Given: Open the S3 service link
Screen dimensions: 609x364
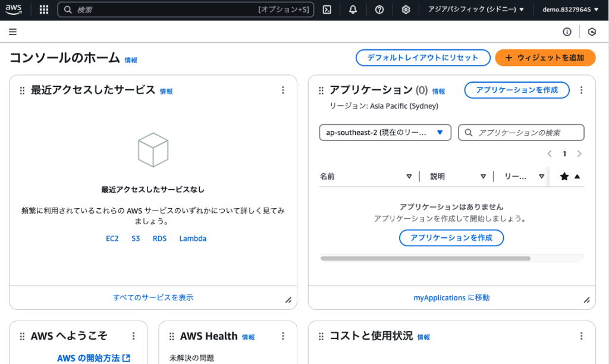Looking at the screenshot, I should [136, 239].
